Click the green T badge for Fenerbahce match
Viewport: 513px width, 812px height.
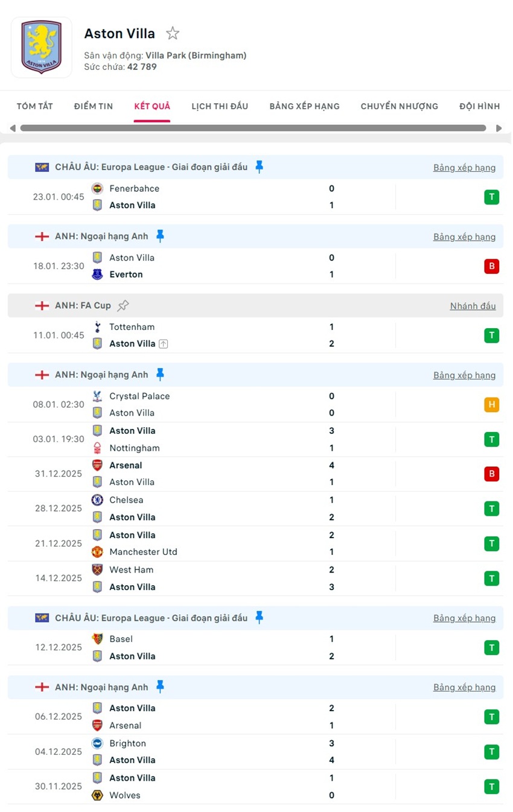coord(491,197)
